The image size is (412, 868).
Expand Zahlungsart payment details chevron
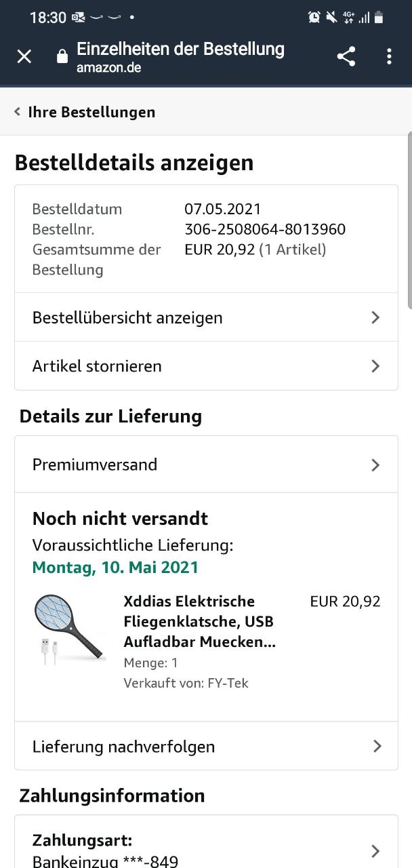pos(375,850)
